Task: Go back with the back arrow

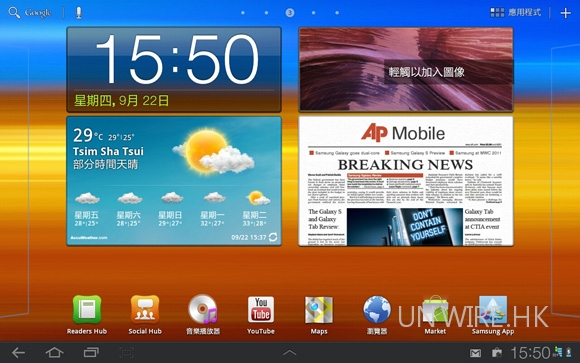Action: pyautogui.click(x=18, y=353)
